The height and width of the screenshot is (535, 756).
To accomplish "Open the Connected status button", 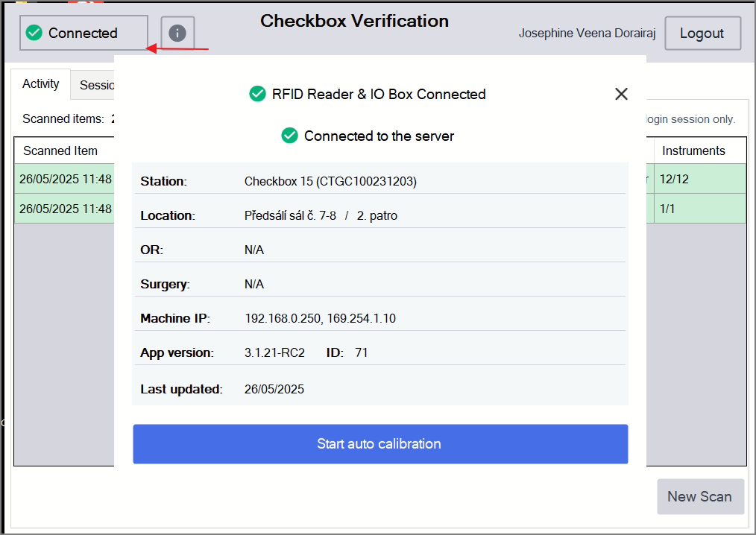I will (x=84, y=33).
